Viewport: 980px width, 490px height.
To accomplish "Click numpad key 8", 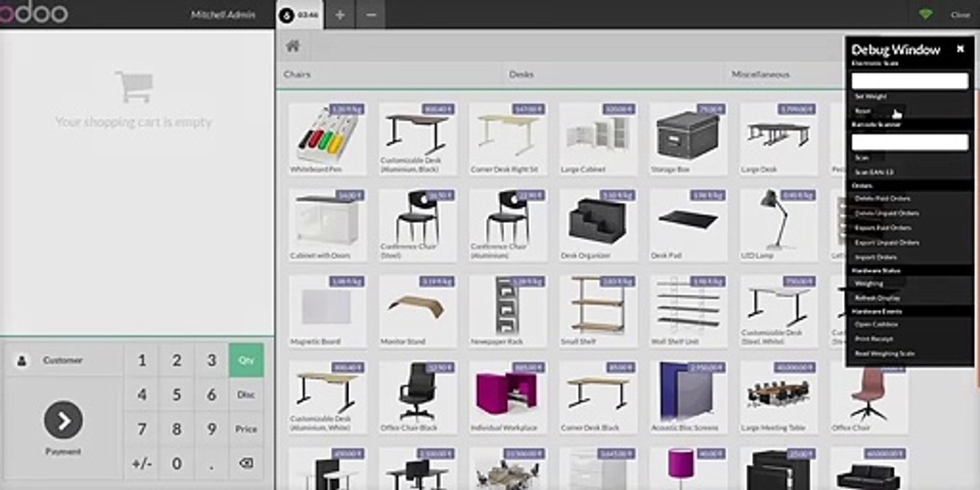I will pyautogui.click(x=177, y=429).
